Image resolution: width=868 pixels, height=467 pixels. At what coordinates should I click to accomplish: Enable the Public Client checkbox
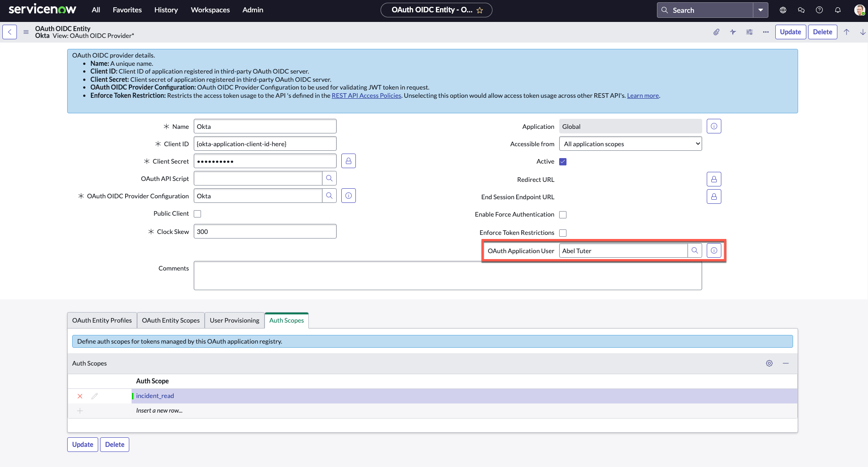pos(197,214)
